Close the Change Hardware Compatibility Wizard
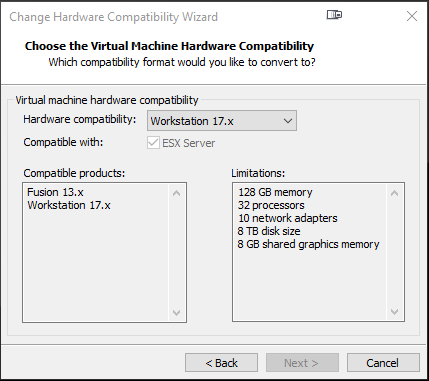The width and height of the screenshot is (429, 381). click(x=412, y=16)
